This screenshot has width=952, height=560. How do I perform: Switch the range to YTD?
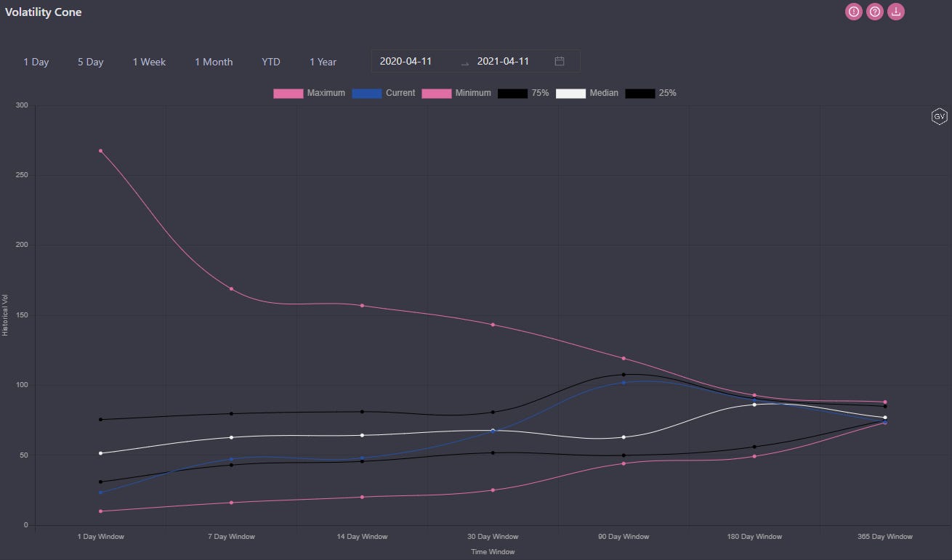click(x=271, y=62)
